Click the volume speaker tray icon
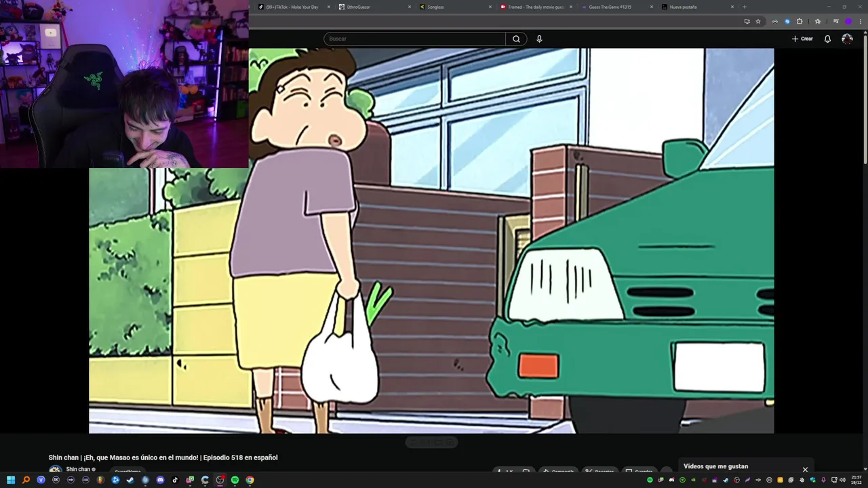 tap(843, 480)
